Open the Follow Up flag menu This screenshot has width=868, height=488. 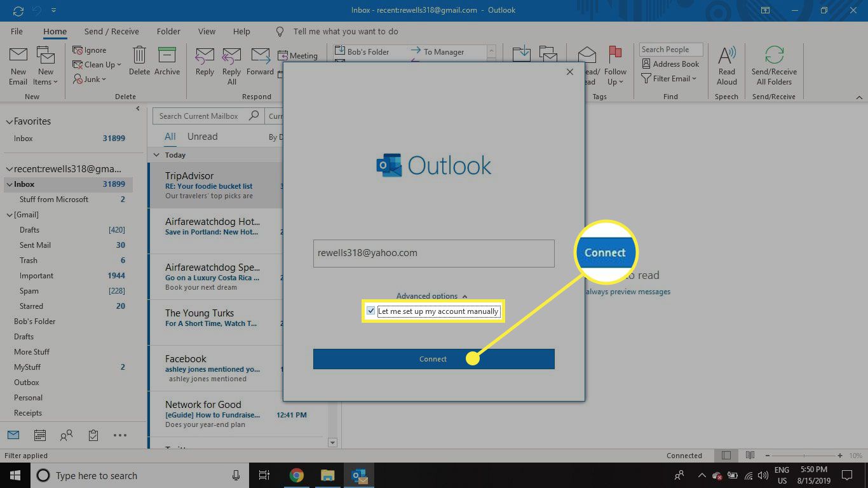point(615,66)
